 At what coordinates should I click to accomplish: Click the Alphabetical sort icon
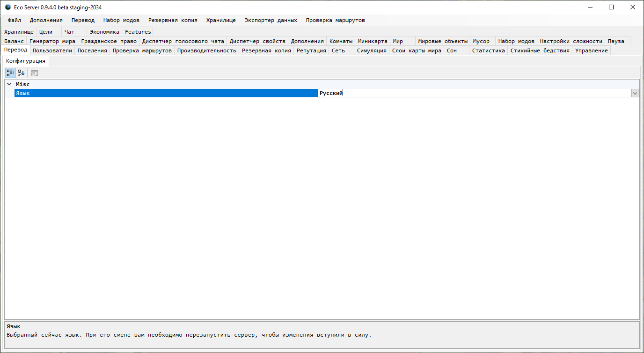coord(21,73)
